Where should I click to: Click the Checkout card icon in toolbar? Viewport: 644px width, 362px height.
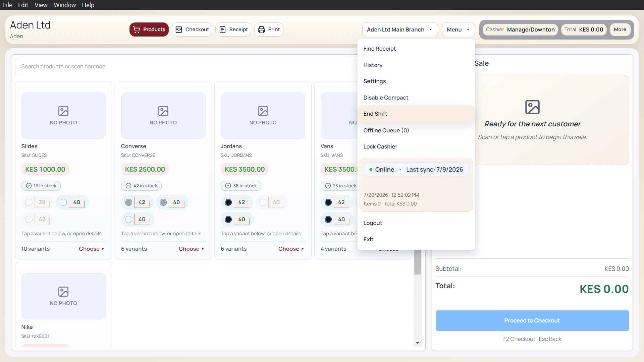(x=179, y=29)
